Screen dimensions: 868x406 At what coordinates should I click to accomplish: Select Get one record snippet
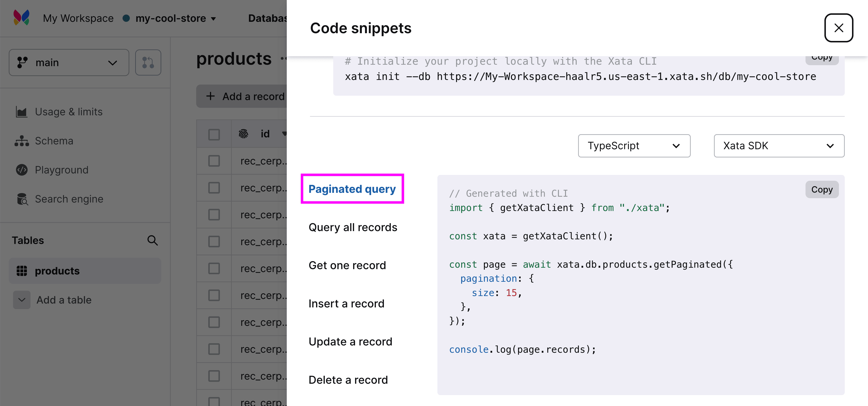347,265
